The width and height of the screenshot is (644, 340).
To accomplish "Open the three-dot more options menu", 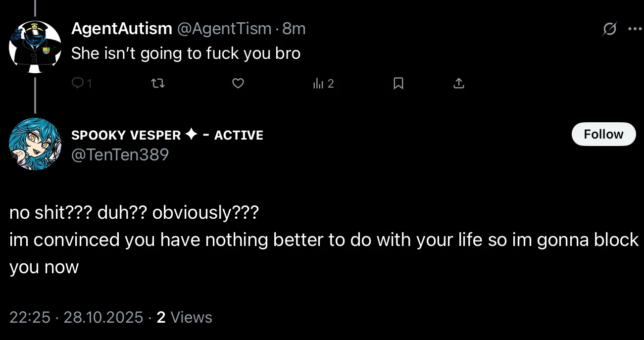I will click(x=634, y=29).
